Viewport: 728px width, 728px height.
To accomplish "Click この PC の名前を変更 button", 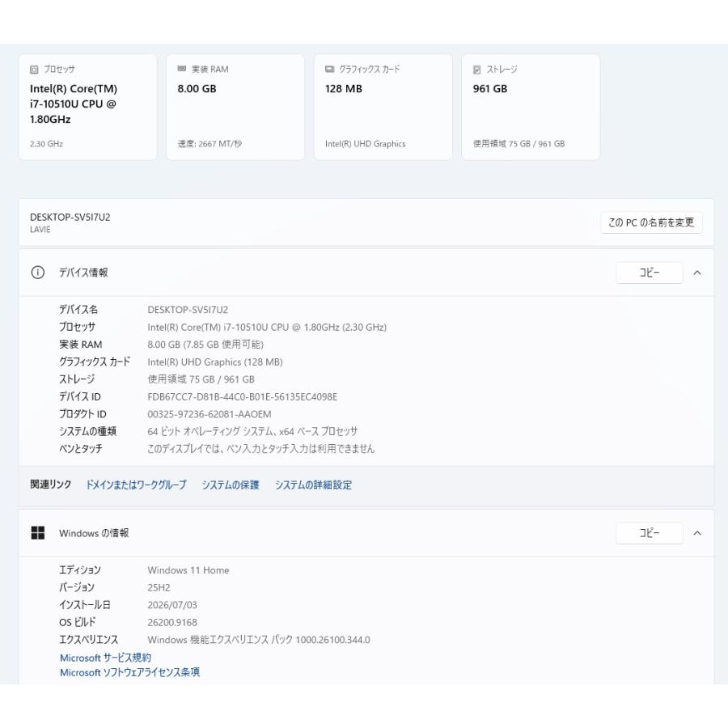I will (651, 223).
